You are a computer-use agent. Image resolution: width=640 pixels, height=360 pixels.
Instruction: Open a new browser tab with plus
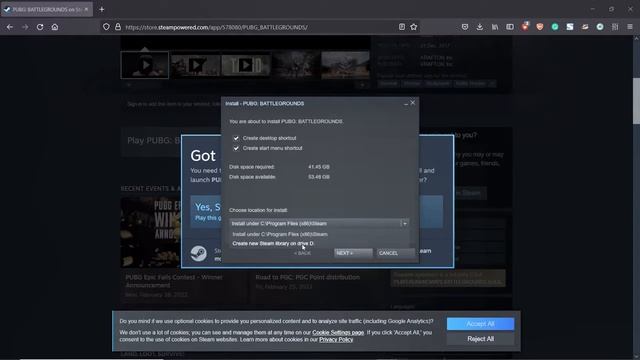102,9
